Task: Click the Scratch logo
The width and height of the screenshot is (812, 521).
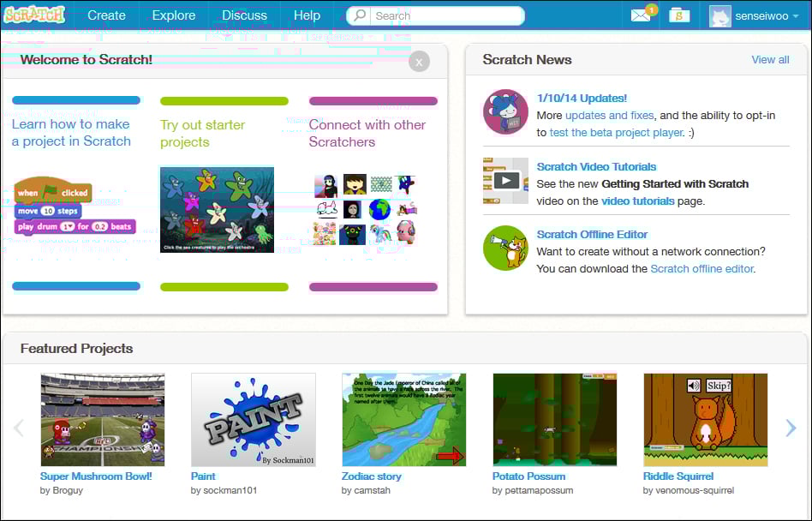Action: (x=34, y=15)
